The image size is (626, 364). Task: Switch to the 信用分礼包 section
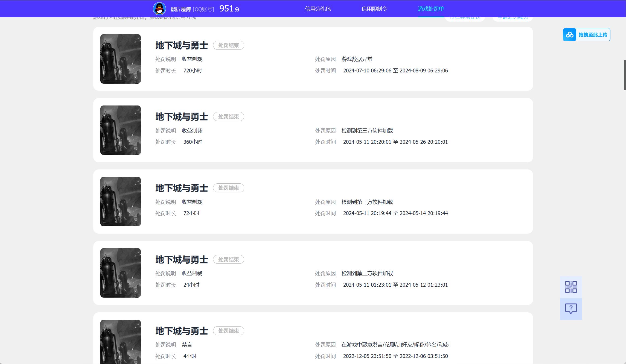318,8
